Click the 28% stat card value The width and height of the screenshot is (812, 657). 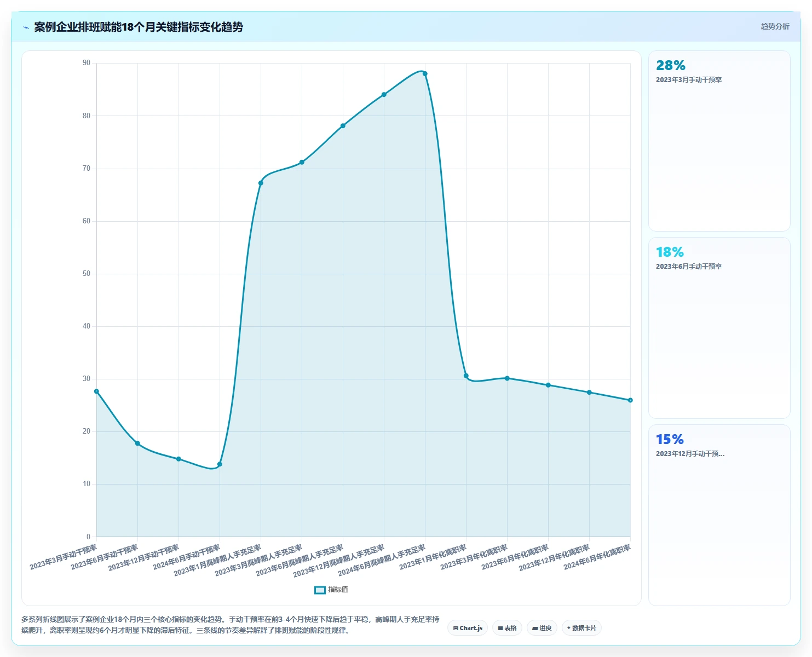click(671, 65)
